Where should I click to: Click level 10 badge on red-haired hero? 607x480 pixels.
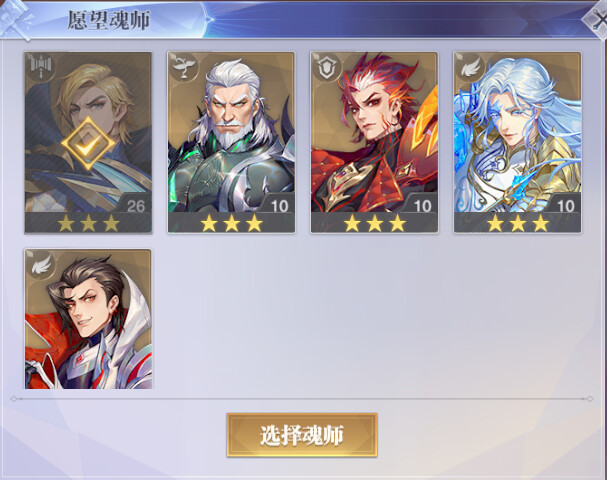click(x=422, y=205)
